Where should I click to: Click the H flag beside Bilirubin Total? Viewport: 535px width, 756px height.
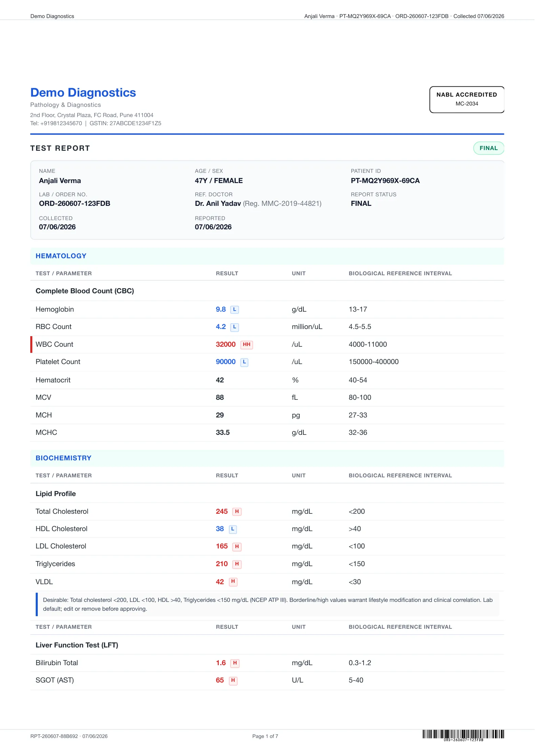[235, 663]
